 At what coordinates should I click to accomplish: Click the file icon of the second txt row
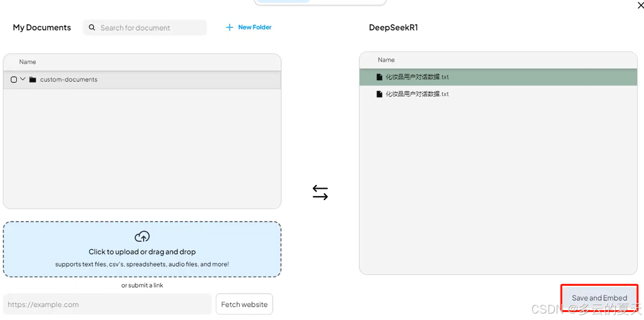pyautogui.click(x=379, y=94)
